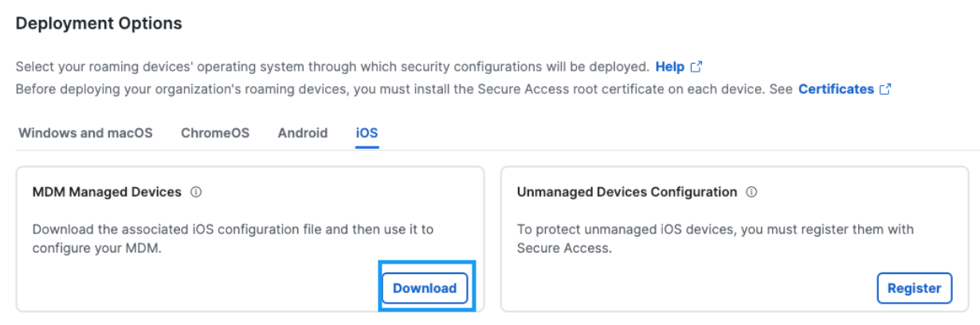Click the Unmanaged Devices Configuration title text
Viewport: 980px width, 325px height.
(x=627, y=192)
